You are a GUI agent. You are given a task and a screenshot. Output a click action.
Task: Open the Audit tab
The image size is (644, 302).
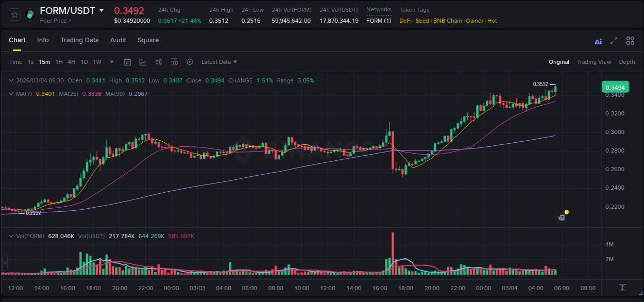click(x=118, y=40)
